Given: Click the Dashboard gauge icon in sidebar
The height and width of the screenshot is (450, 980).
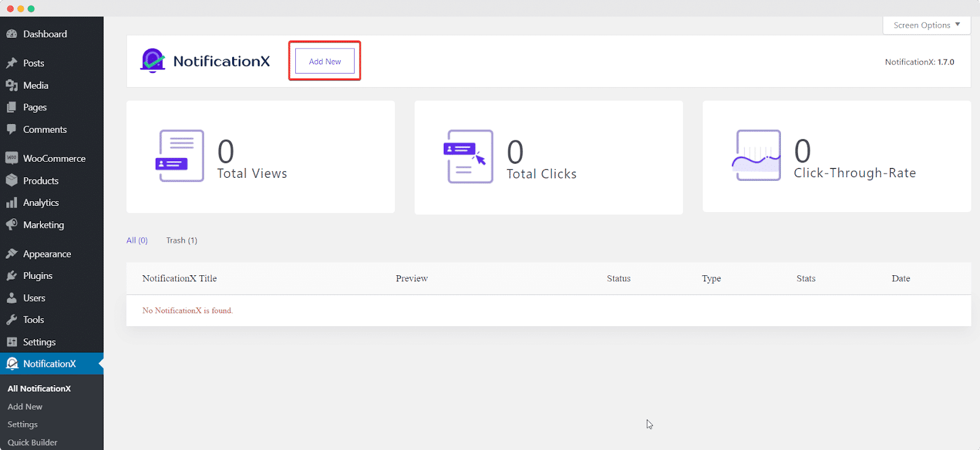Looking at the screenshot, I should [x=12, y=34].
